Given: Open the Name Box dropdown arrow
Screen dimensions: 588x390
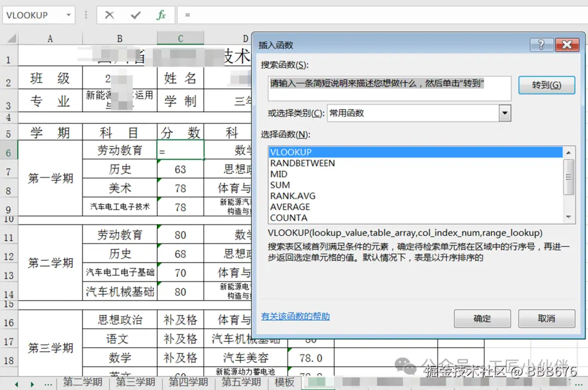Looking at the screenshot, I should point(68,15).
